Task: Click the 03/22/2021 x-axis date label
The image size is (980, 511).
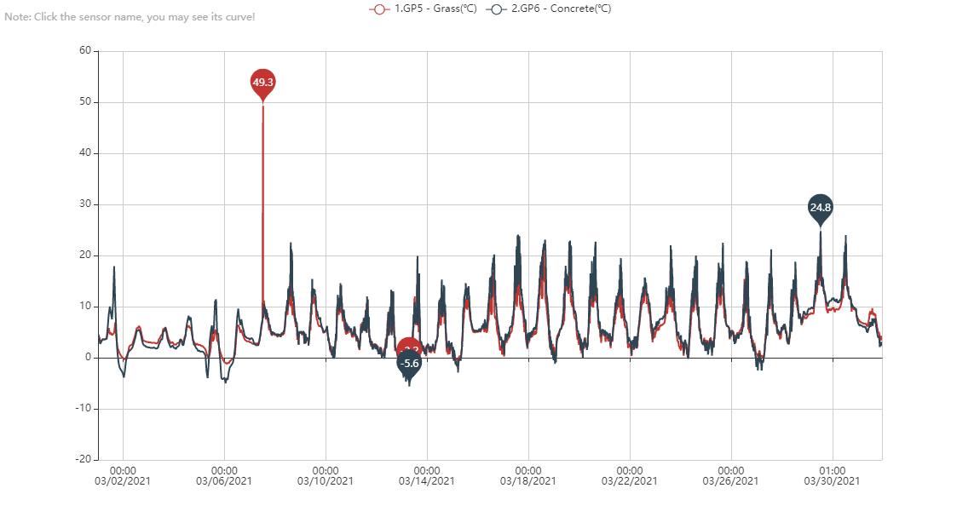Action: tap(630, 480)
